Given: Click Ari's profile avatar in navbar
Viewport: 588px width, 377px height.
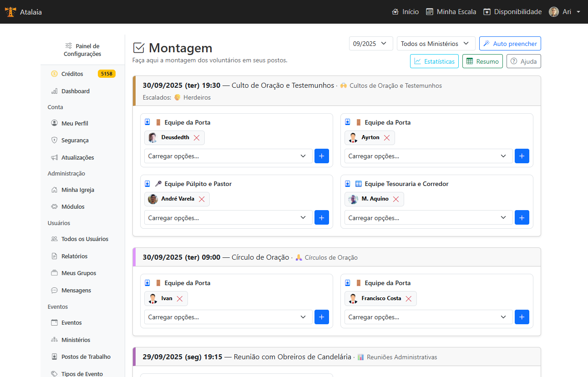Looking at the screenshot, I should click(x=553, y=12).
